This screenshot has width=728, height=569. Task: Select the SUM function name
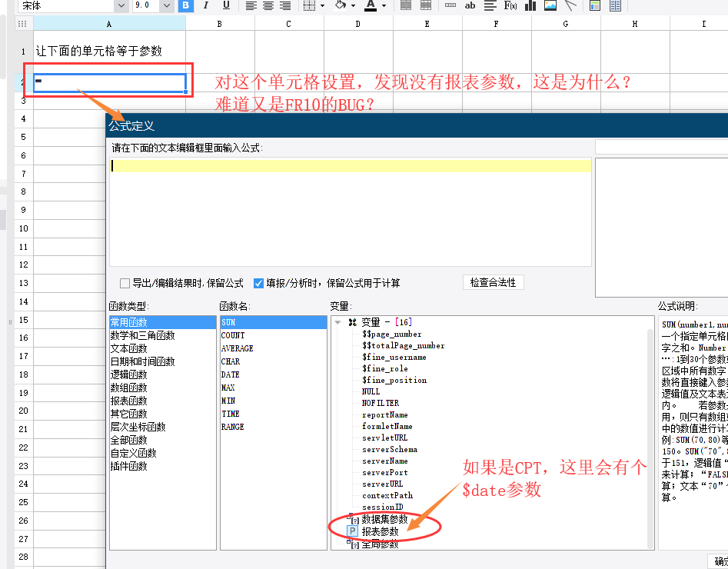(x=274, y=322)
